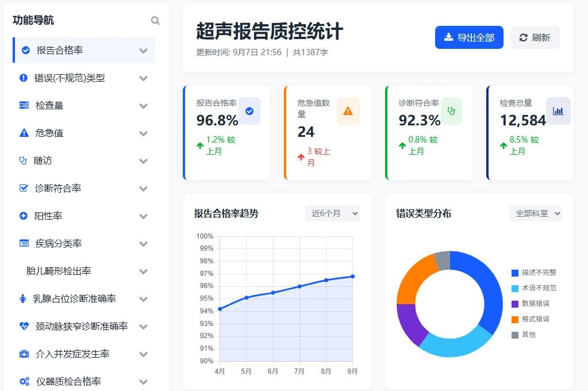Image resolution: width=588 pixels, height=391 pixels.
Task: Click the medkit icon beside 介入并发症发生率
Action: point(24,354)
